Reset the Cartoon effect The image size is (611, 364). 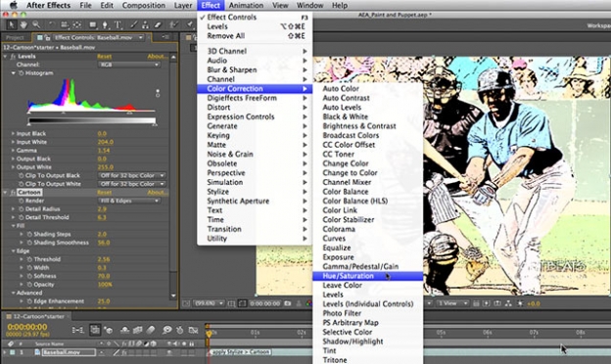104,193
